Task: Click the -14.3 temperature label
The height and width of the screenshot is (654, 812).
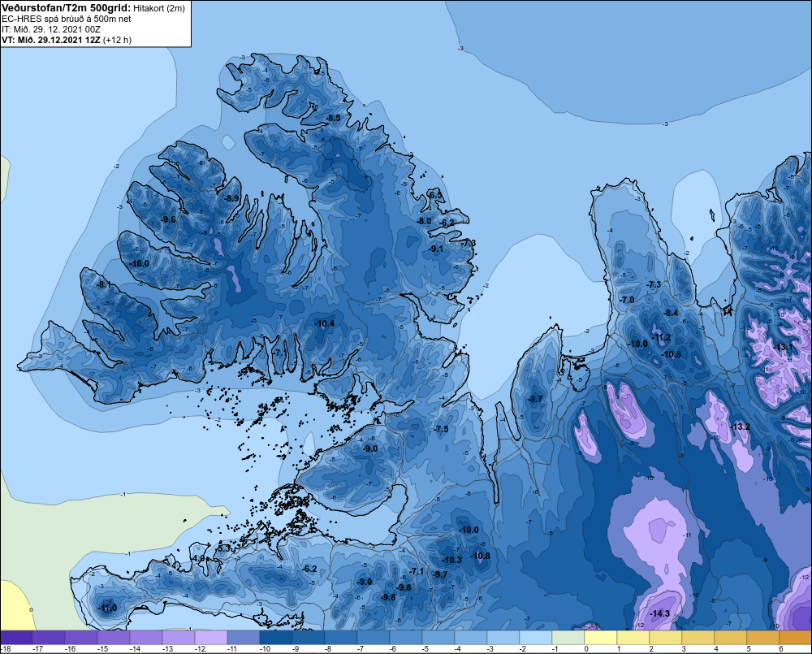Action: pos(659,613)
